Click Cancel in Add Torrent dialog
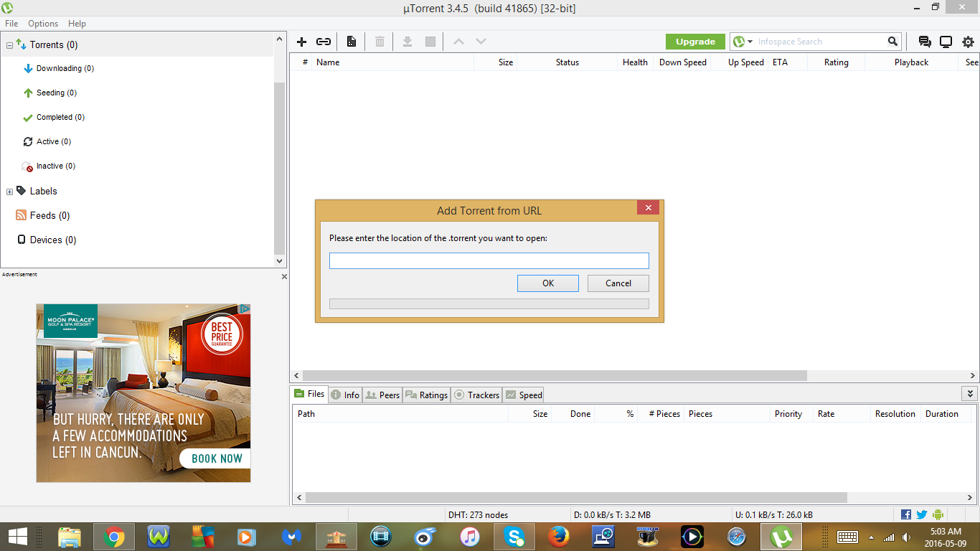Screen dimensions: 980x551 tap(618, 283)
